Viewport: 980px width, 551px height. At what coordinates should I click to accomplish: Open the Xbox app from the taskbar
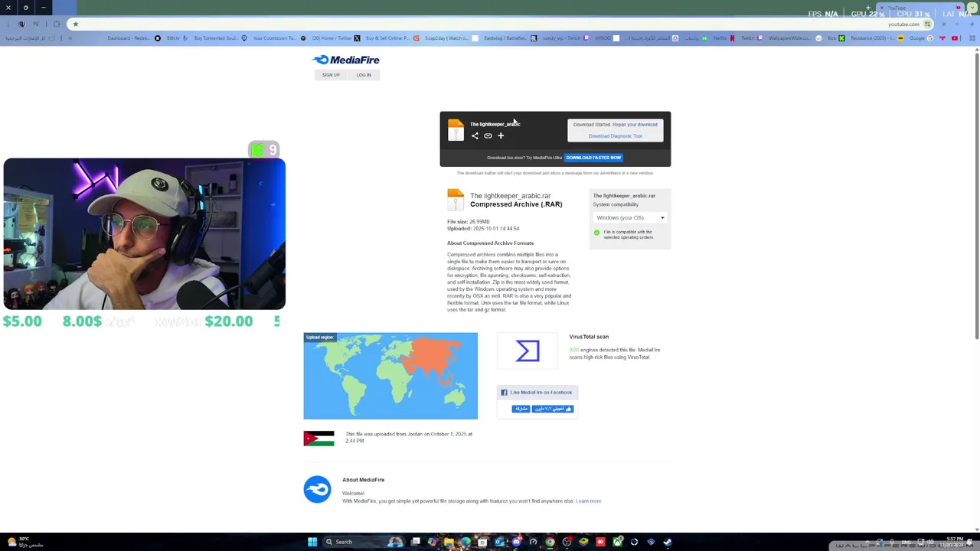point(617,542)
